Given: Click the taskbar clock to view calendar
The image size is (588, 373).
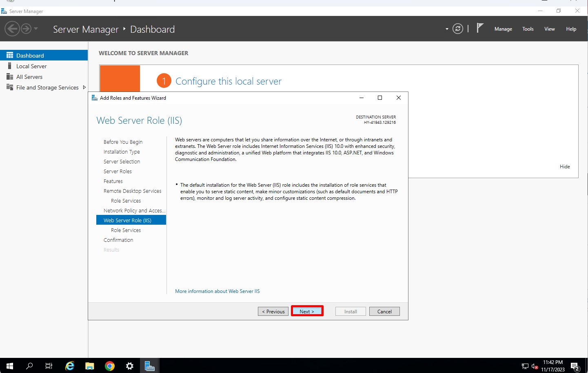Looking at the screenshot, I should tap(552, 366).
